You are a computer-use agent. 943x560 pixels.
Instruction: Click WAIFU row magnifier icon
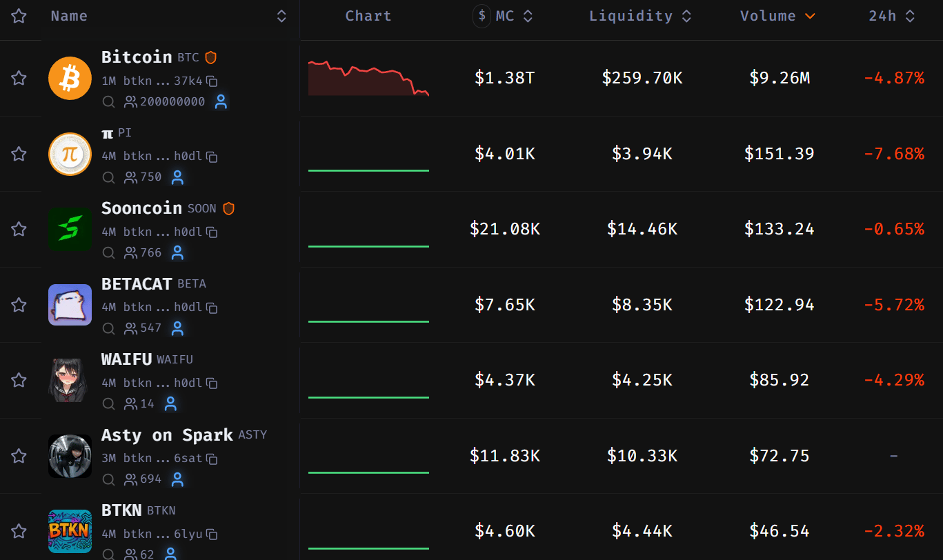coord(108,404)
